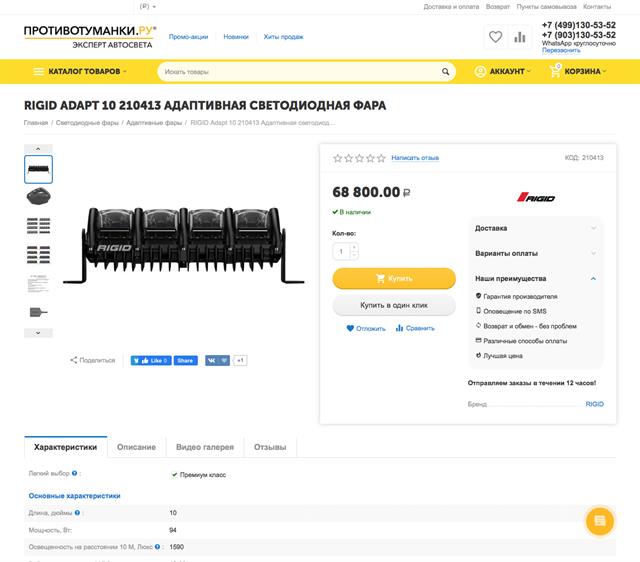Image resolution: width=640 pixels, height=562 pixels.
Task: Click the yellow Купить button
Action: click(x=394, y=278)
